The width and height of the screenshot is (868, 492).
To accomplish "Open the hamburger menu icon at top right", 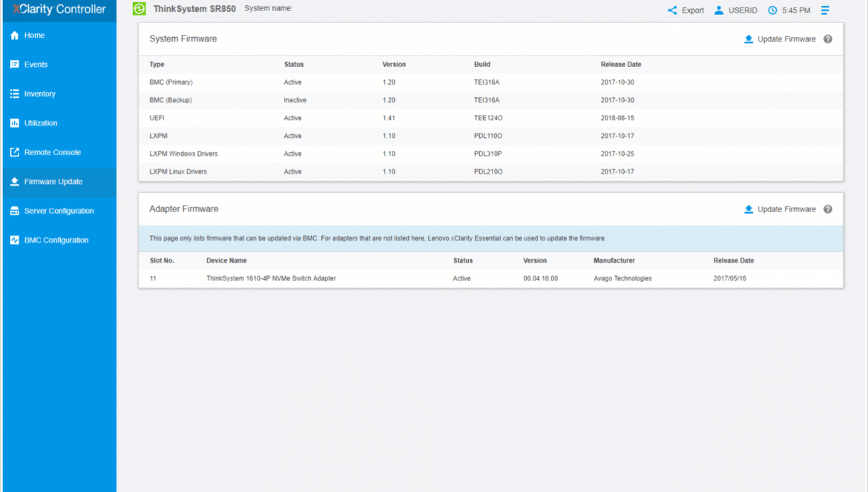I will [x=825, y=10].
